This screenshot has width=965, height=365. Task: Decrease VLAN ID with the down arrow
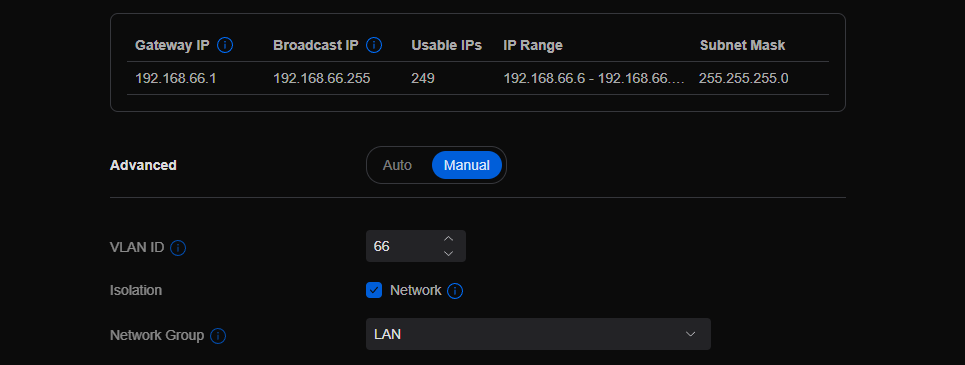point(449,254)
